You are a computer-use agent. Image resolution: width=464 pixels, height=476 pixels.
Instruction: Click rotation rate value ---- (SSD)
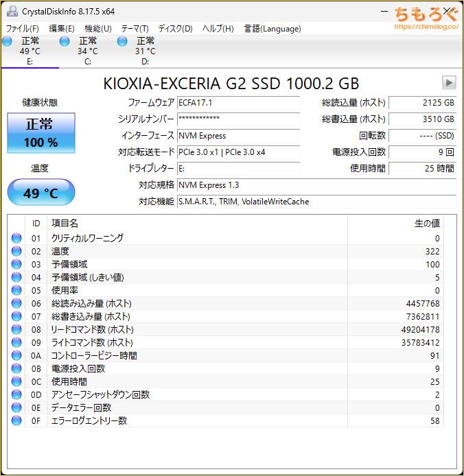422,135
